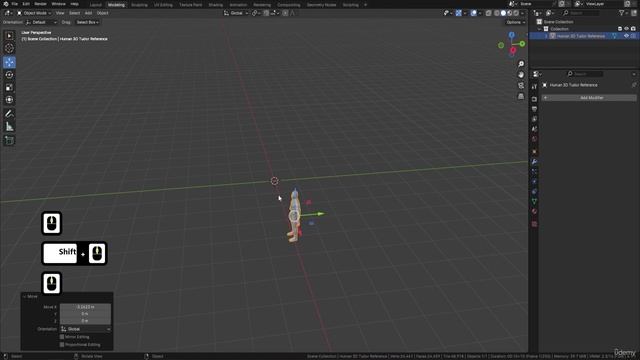Select the Add Cube tool

[9, 140]
